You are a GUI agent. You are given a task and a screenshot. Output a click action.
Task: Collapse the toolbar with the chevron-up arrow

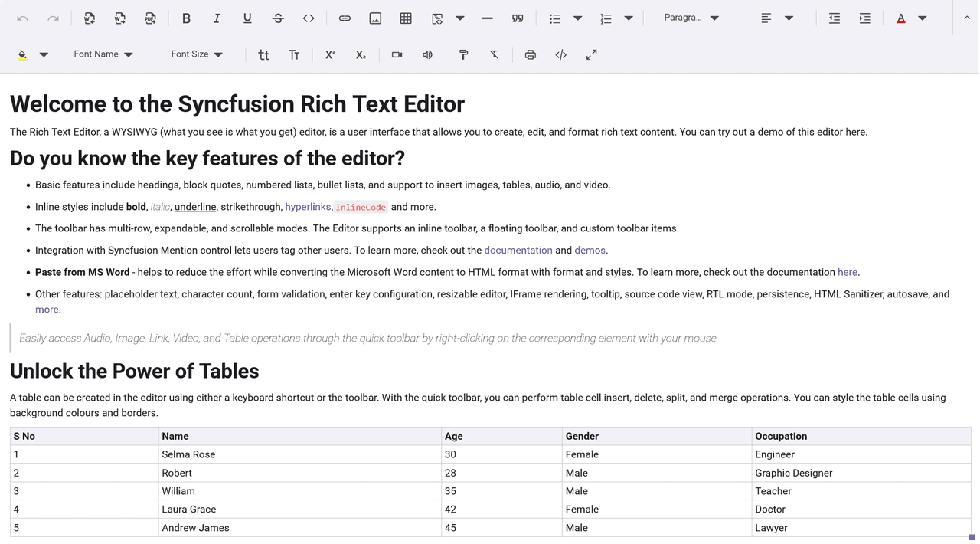point(967,18)
